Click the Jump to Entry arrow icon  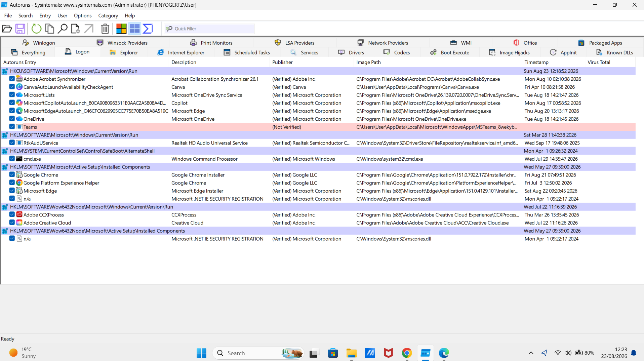pyautogui.click(x=89, y=29)
